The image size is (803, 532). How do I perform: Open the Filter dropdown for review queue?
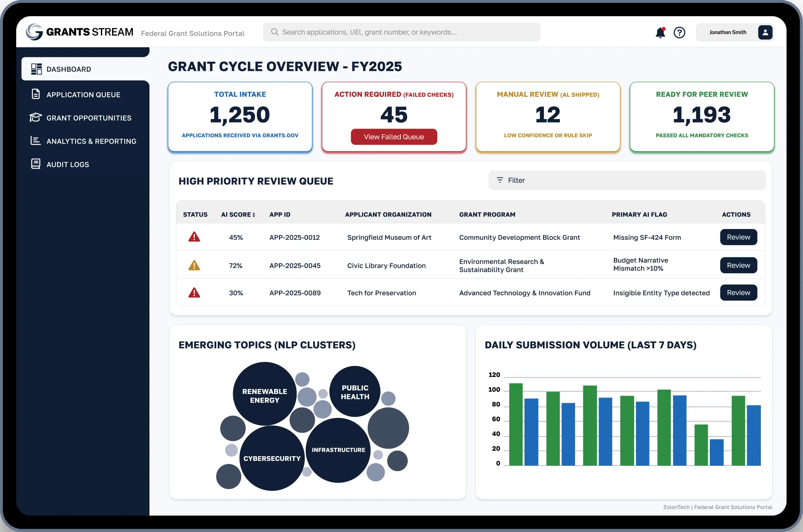[627, 180]
